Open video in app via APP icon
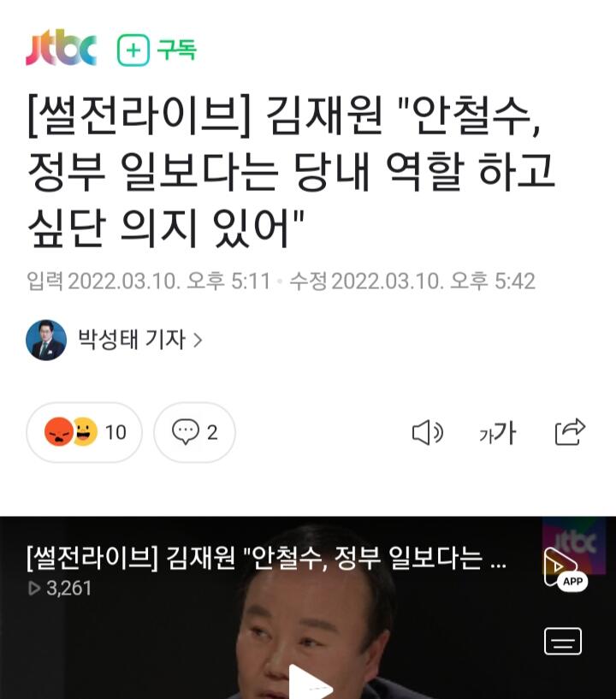 point(566,570)
